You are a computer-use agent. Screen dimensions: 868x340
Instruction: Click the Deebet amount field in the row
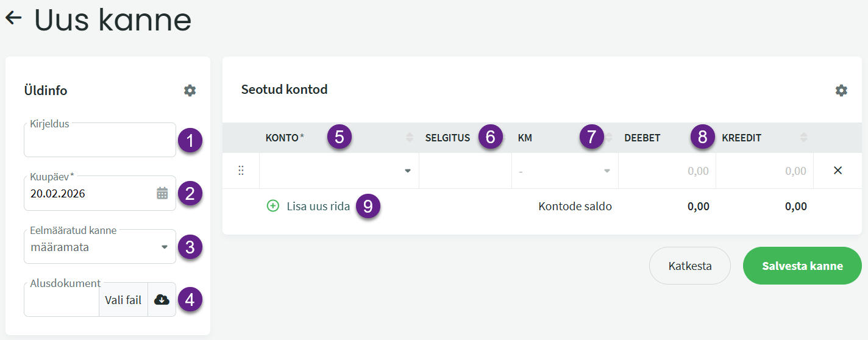point(667,171)
